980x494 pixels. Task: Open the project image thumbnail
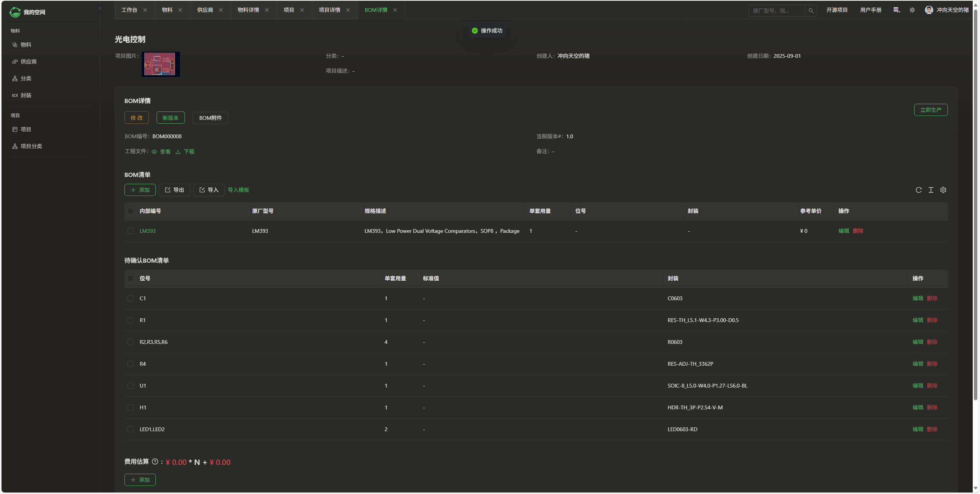161,64
